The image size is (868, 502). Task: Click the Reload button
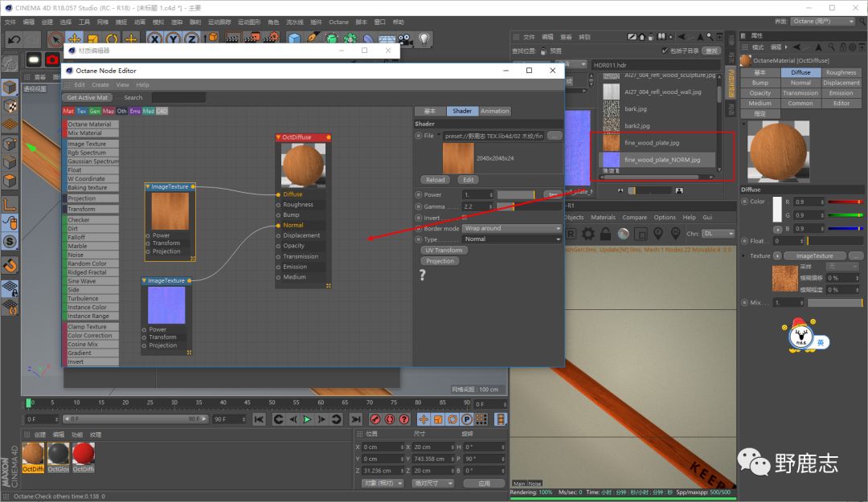pos(436,180)
